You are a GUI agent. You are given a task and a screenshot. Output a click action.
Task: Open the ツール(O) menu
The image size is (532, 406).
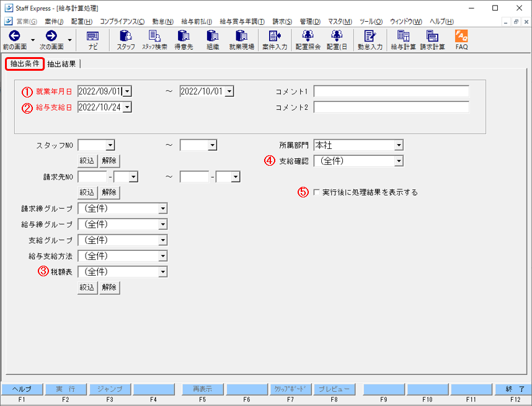(x=371, y=21)
